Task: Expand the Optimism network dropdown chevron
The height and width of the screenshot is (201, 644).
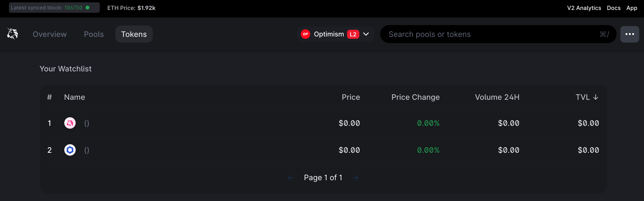Action: pos(366,34)
